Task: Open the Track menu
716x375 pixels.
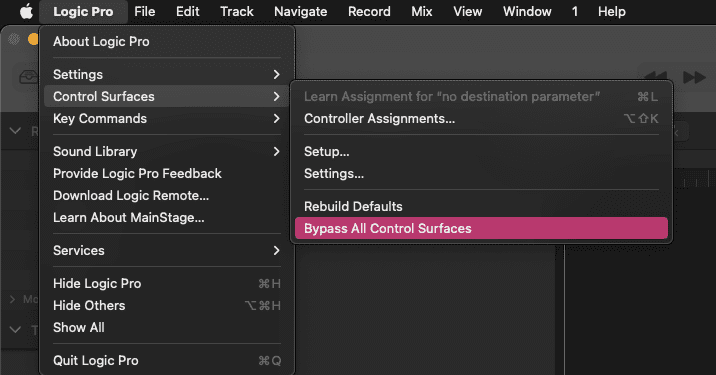Action: pyautogui.click(x=237, y=11)
